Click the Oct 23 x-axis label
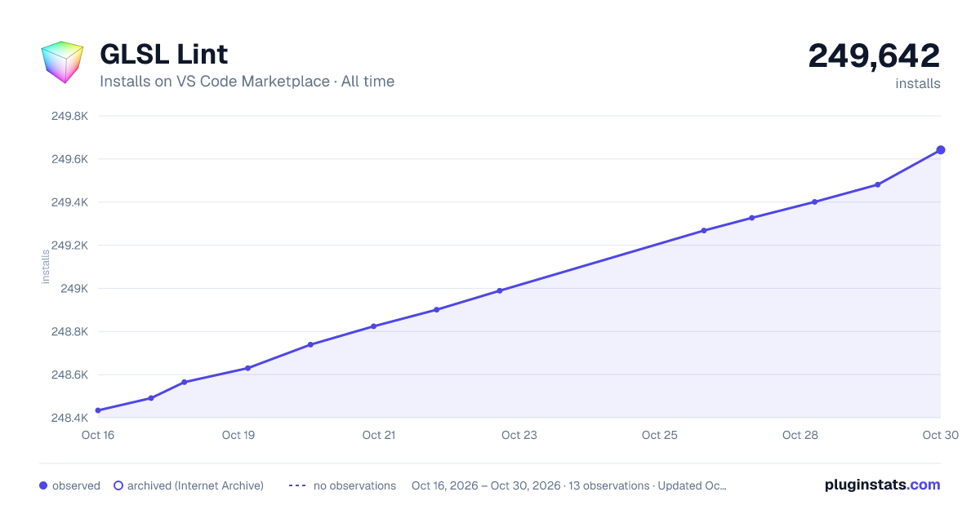 [x=519, y=435]
